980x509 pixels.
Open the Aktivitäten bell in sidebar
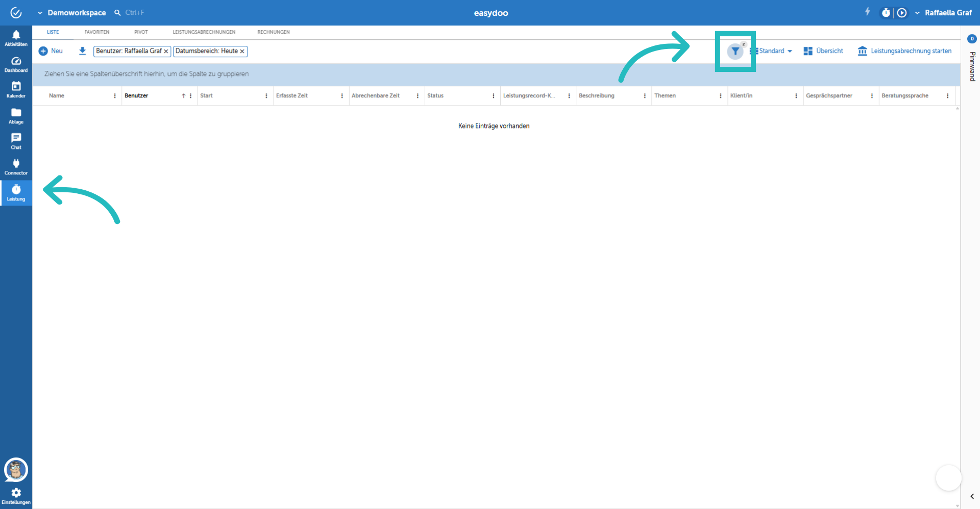coord(16,38)
